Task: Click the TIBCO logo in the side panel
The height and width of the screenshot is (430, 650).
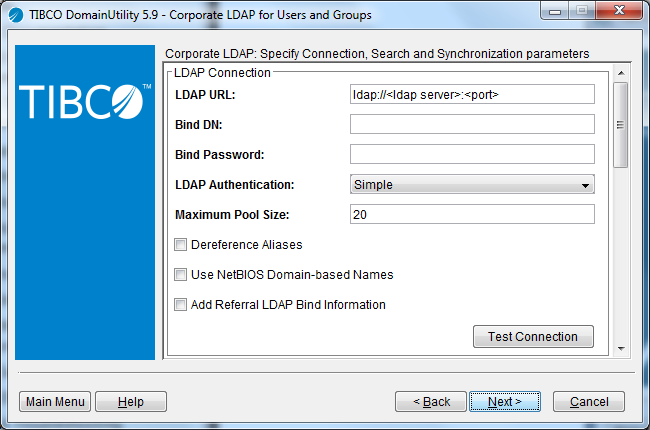Action: tap(85, 102)
